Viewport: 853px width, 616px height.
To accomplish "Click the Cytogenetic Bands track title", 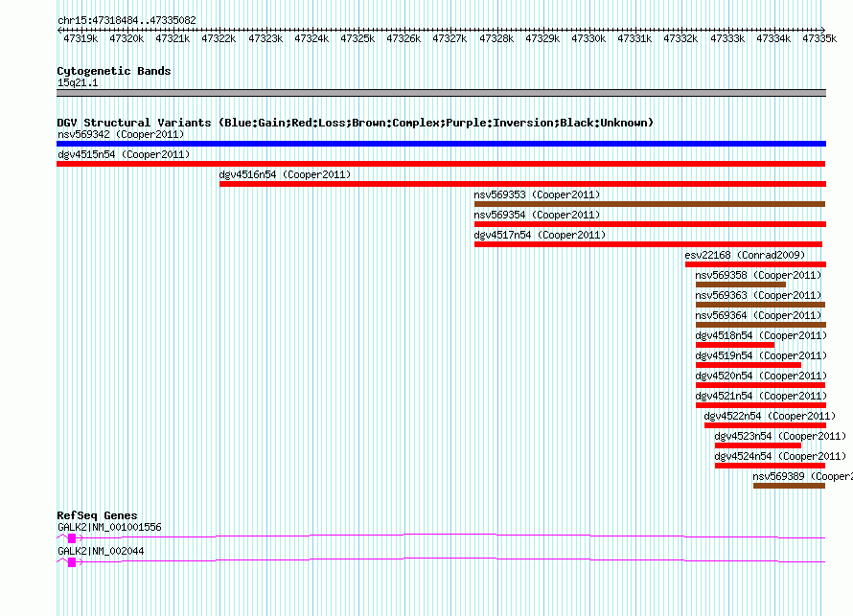I will (114, 71).
